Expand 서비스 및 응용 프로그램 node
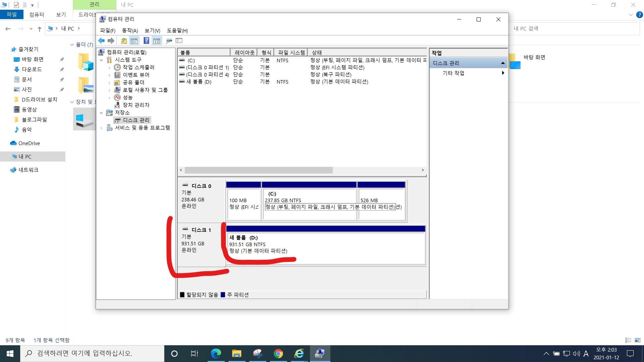644x362 pixels. [x=102, y=128]
